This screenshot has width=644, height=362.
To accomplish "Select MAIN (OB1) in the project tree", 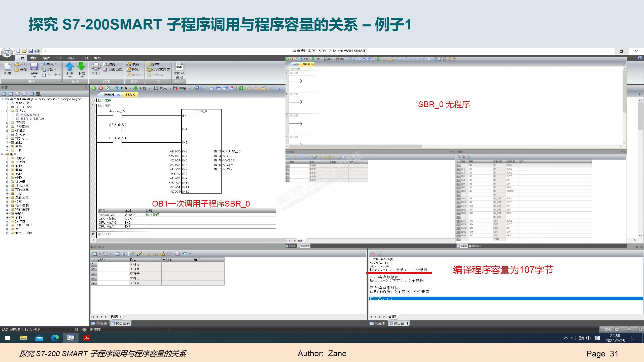I will (x=30, y=115).
